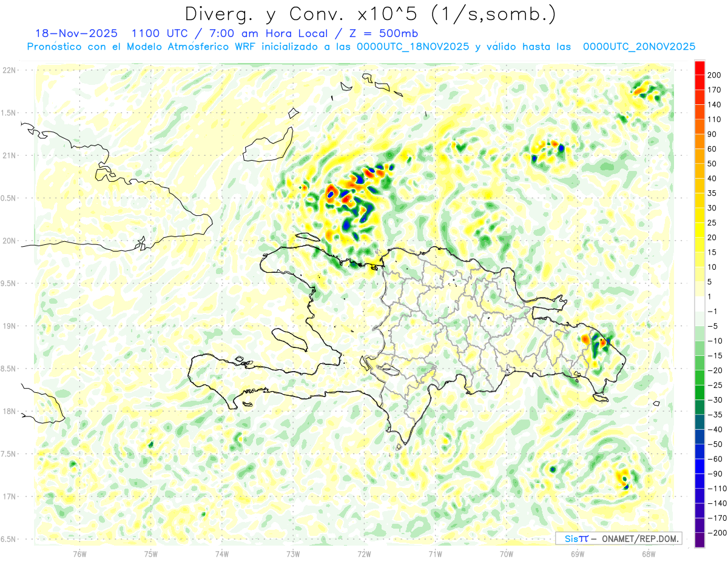Click the colorbar value '-200' at the bottom
The height and width of the screenshot is (562, 728).
point(716,533)
